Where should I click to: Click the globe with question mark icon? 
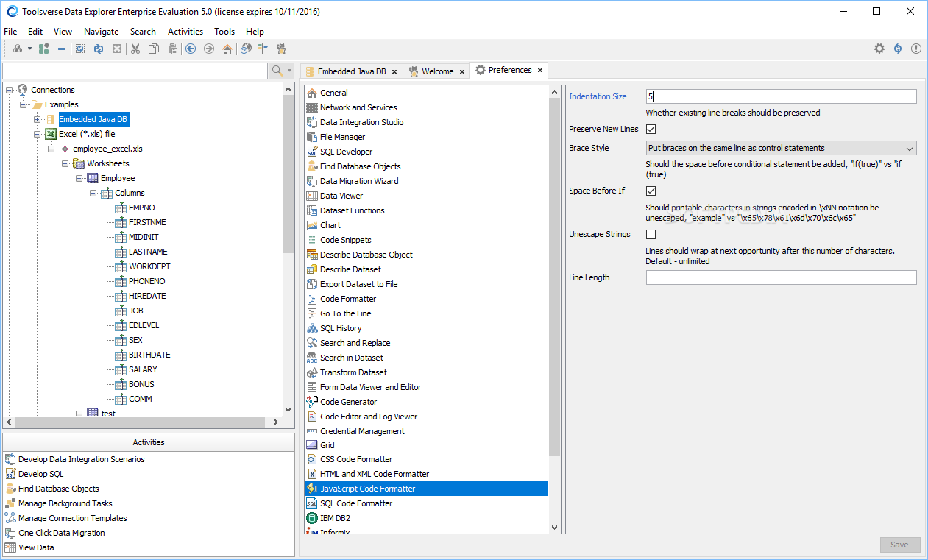[246, 49]
